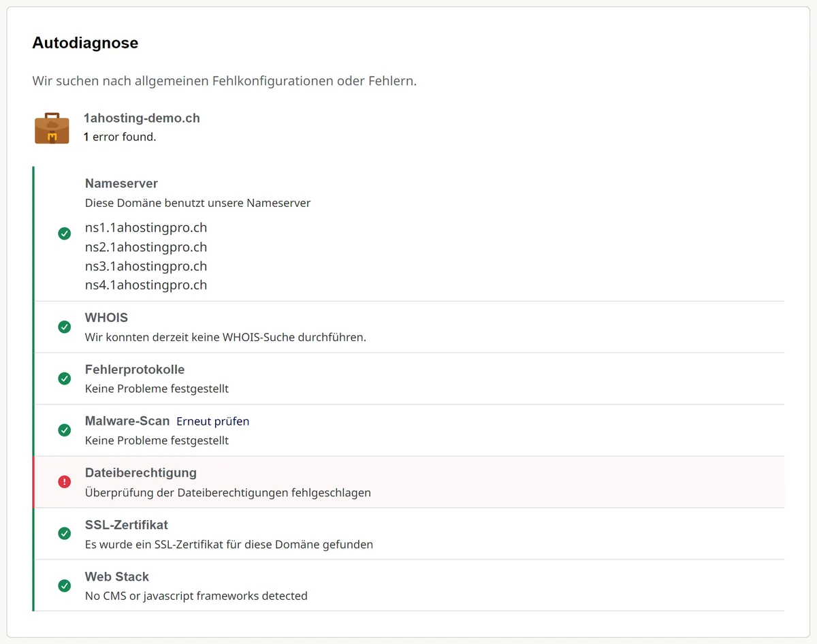The image size is (817, 644).
Task: Click the green checkmark in WHOIS row
Action: click(65, 327)
